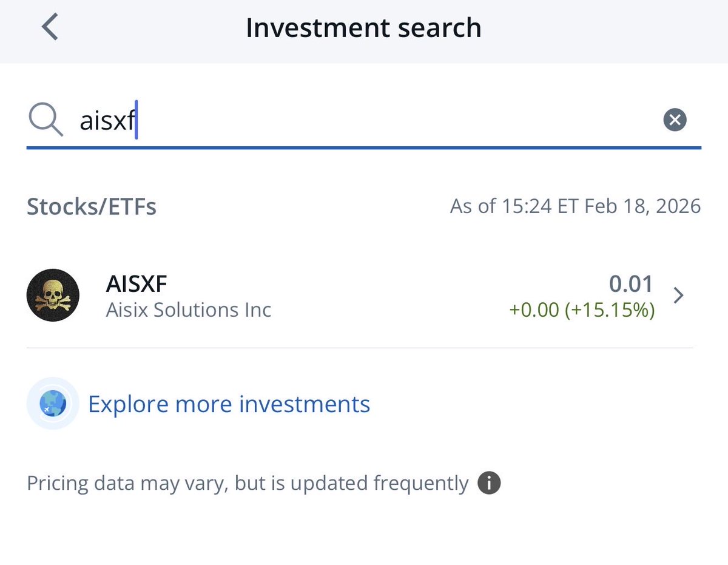
Task: Click the blank area of AISXF result row
Action: tap(388, 296)
